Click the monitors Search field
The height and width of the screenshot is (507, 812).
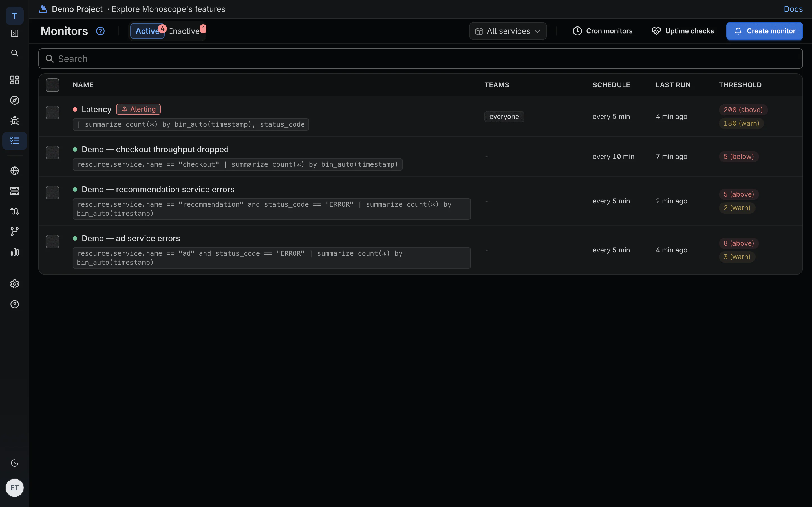tap(420, 59)
